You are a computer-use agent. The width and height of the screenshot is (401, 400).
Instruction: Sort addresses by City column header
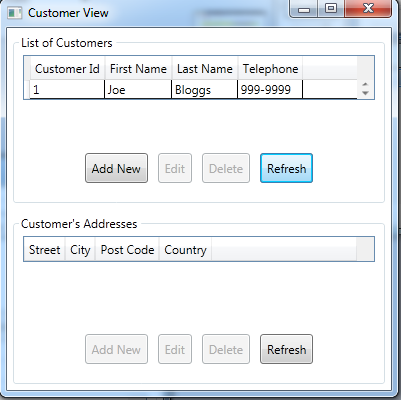(80, 249)
